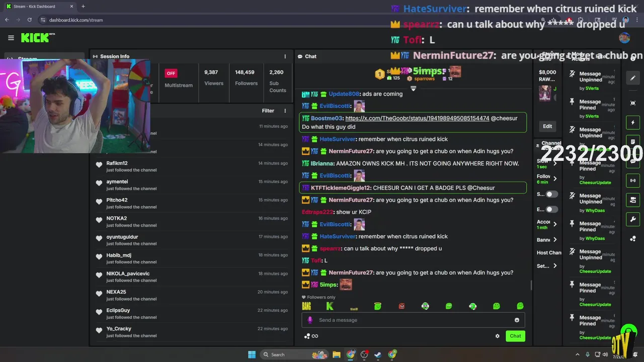Toggle the 'S...' channel switch
The width and height of the screenshot is (644, 362).
point(552,194)
